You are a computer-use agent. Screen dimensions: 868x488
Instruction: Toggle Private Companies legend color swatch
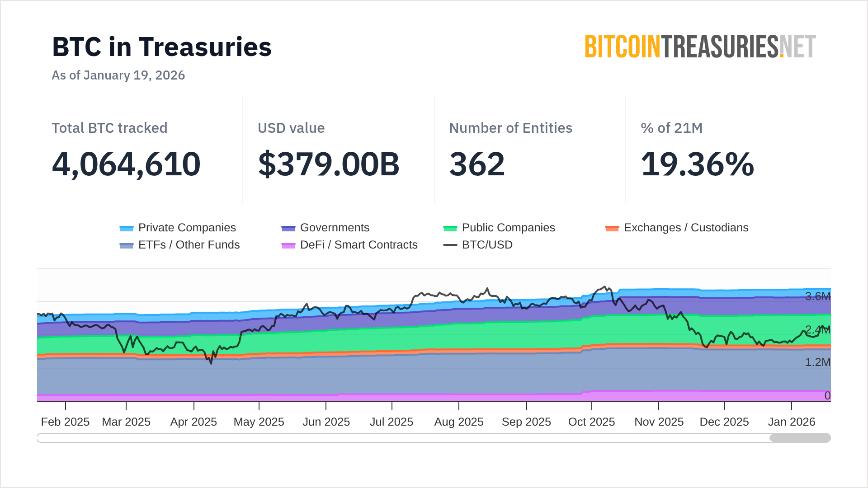click(x=127, y=228)
